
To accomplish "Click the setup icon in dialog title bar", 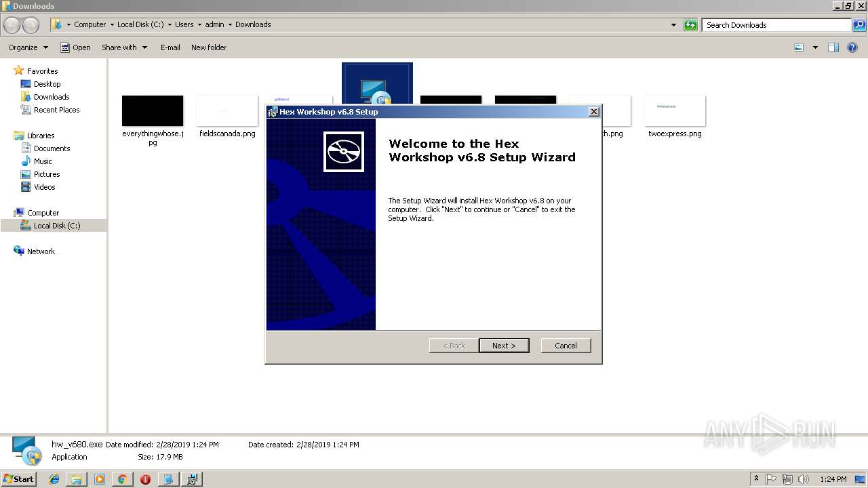I will pos(273,112).
